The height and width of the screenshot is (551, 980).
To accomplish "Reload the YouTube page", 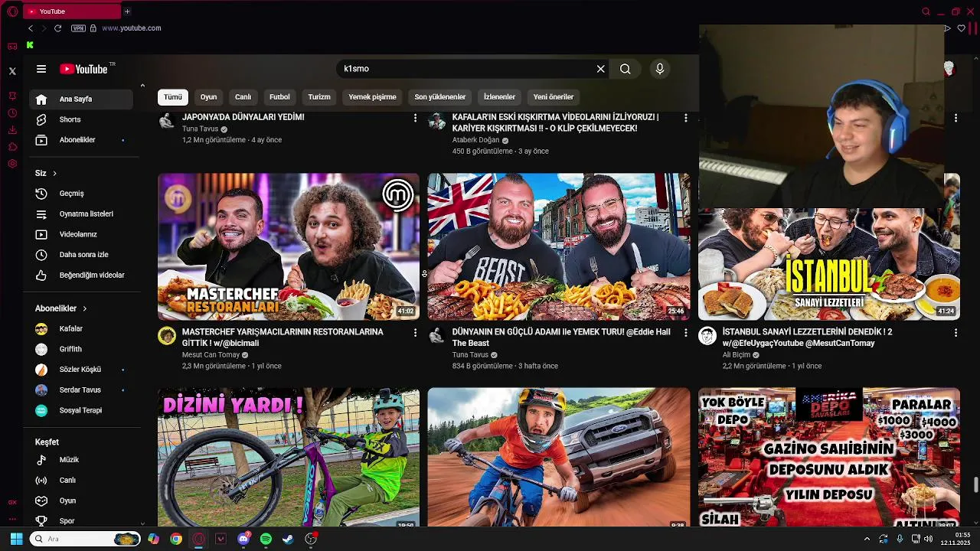I will 57,28.
